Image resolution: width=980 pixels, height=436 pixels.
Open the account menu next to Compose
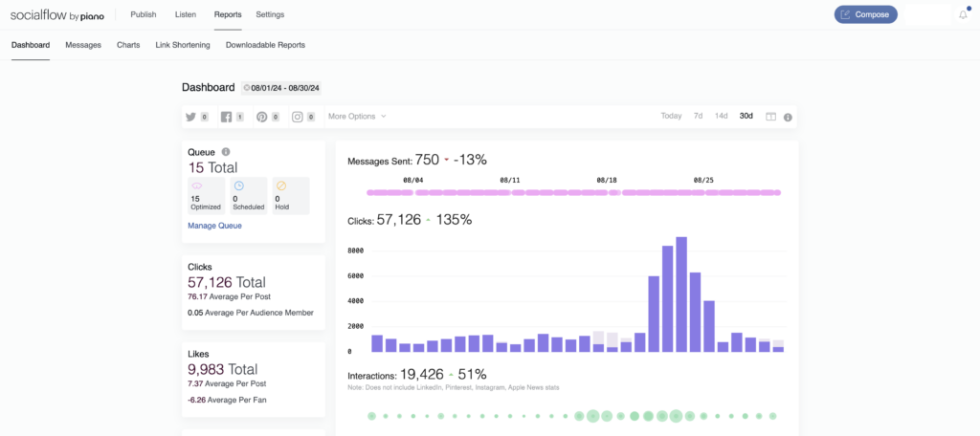click(x=927, y=15)
